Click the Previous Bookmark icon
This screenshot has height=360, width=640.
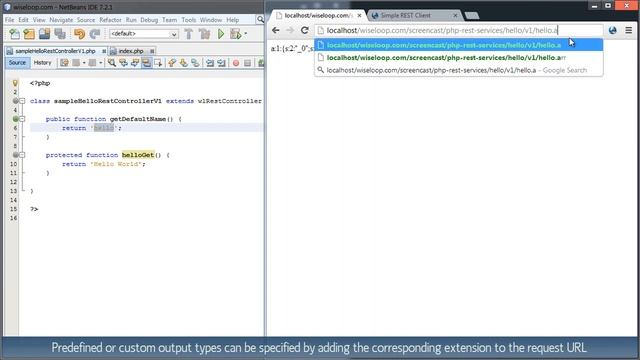point(172,63)
